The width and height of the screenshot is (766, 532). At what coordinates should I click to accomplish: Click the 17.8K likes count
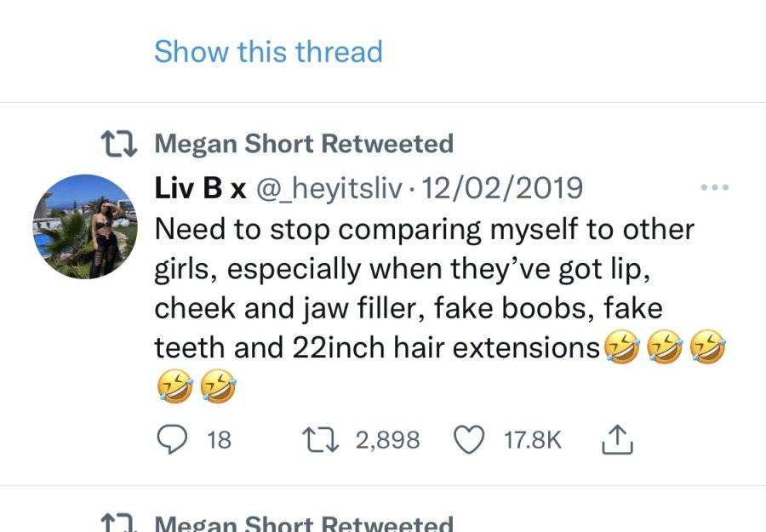tap(533, 440)
